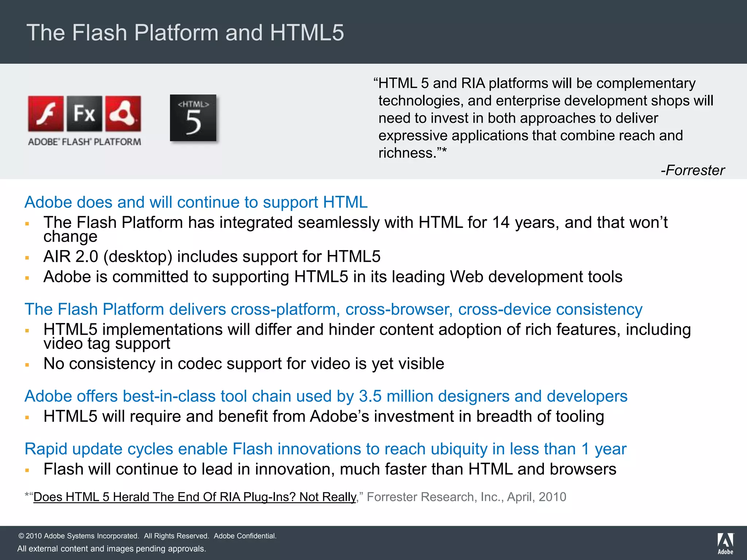
Task: Click heading 'Adobe offers best-in-class tool chain'
Action: [326, 396]
